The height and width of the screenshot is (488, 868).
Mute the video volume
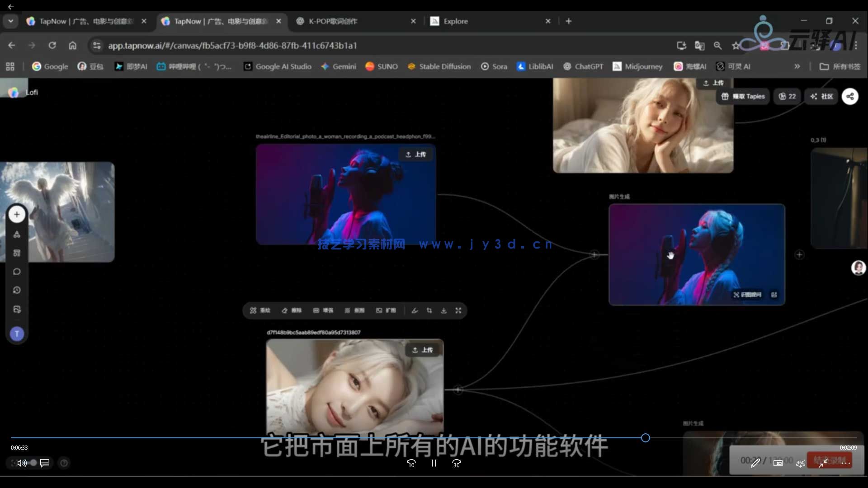pyautogui.click(x=21, y=463)
